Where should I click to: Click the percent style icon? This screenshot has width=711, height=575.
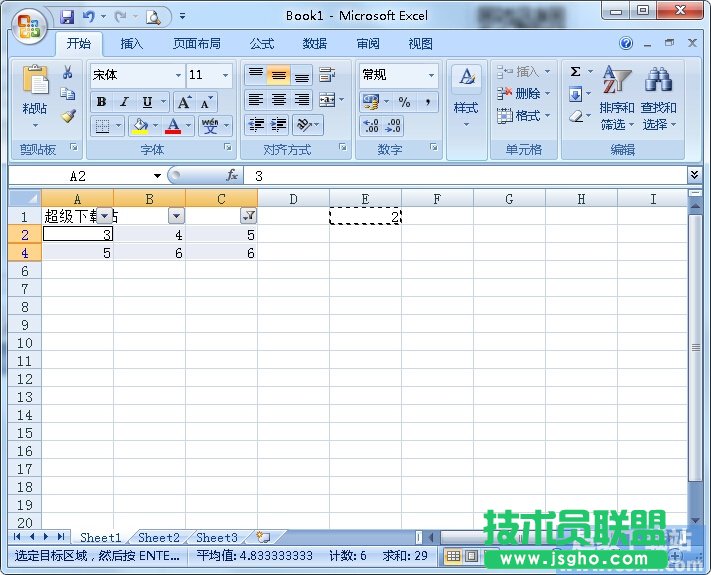click(x=404, y=102)
